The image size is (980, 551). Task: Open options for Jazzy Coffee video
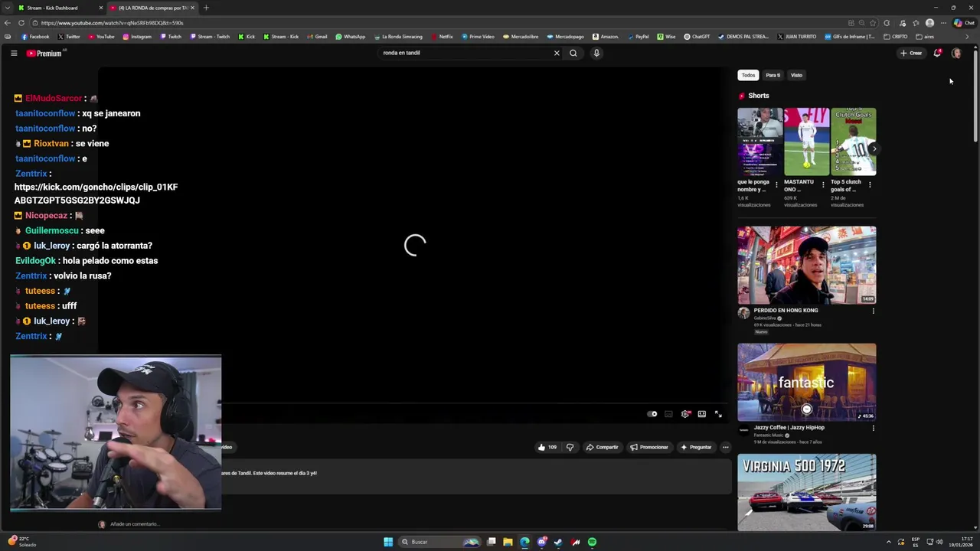pyautogui.click(x=873, y=428)
